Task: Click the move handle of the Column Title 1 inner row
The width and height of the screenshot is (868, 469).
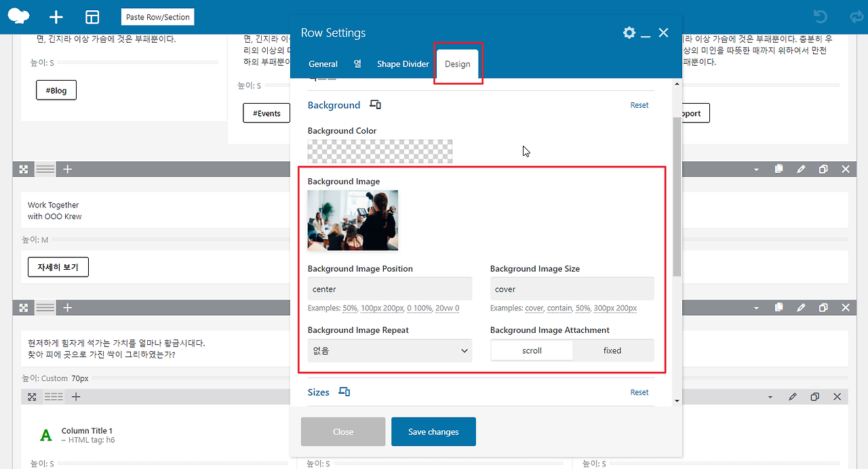Action: click(x=32, y=397)
